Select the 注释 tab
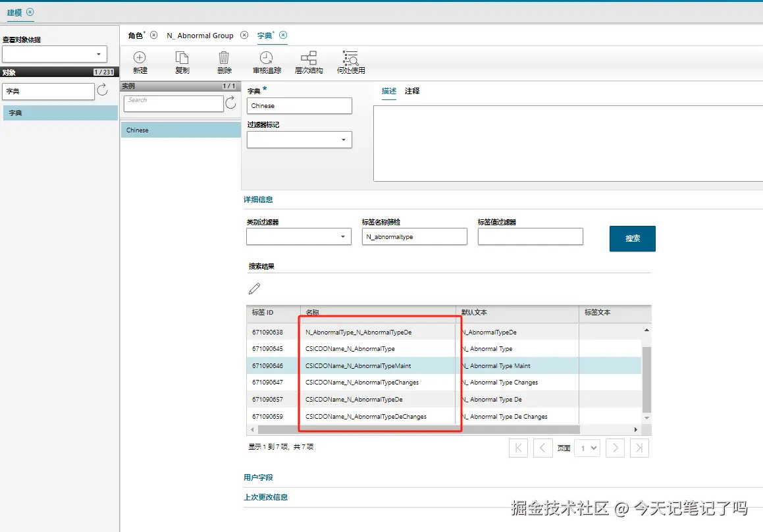Viewport: 763px width, 532px height. coord(412,91)
